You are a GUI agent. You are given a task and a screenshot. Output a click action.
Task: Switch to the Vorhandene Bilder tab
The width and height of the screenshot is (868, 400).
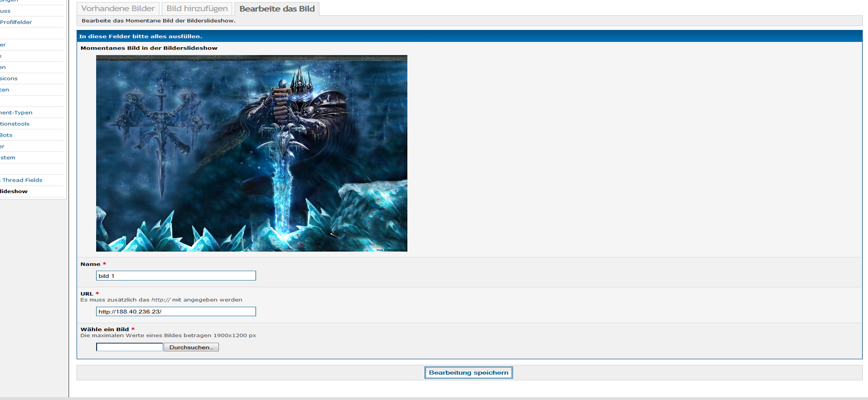click(118, 9)
